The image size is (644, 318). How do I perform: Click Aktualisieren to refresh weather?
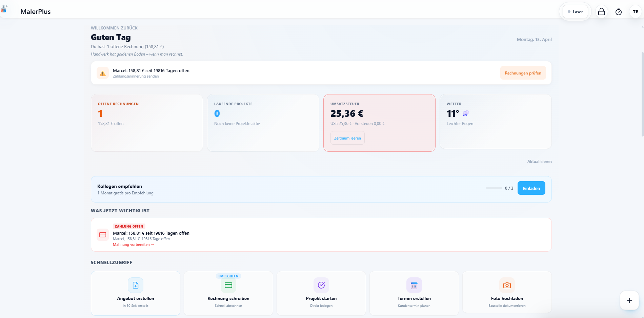pos(539,162)
